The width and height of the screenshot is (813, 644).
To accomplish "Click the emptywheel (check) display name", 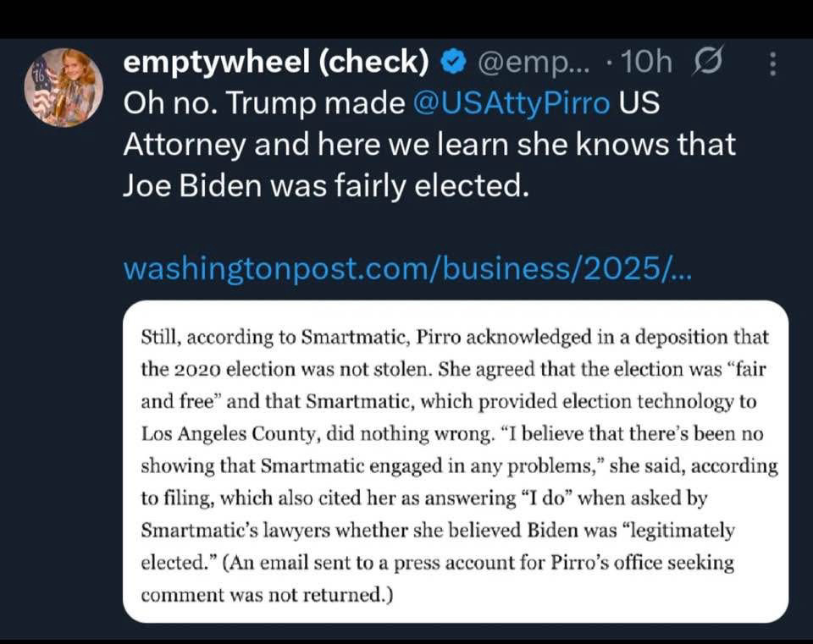I will [276, 62].
